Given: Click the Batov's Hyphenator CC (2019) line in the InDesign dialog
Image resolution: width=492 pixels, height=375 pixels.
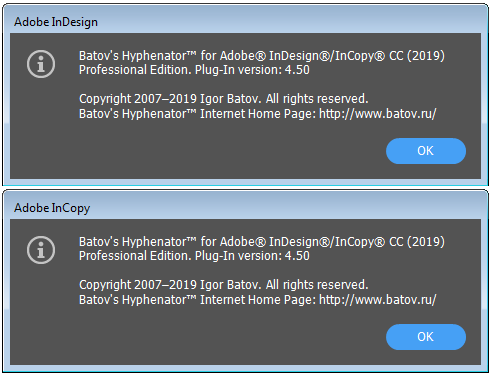Looking at the screenshot, I should tap(262, 56).
